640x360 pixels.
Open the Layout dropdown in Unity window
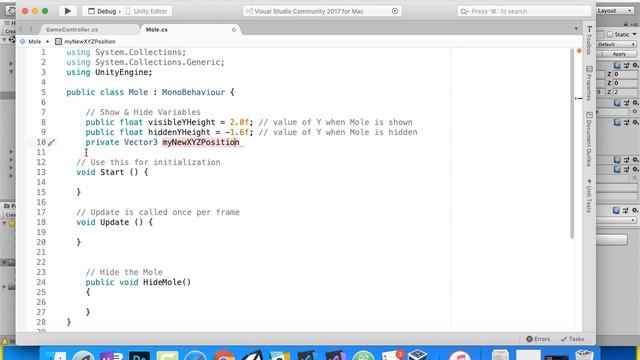616,11
